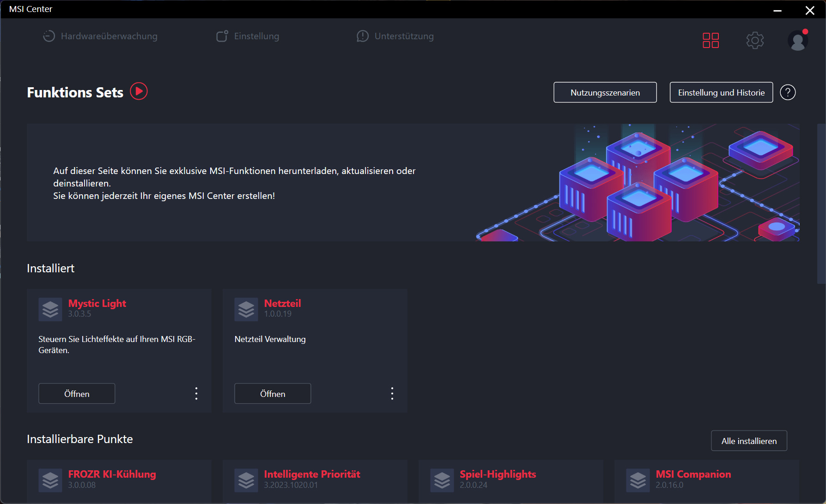
Task: Open the Mystic Light more options menu
Action: click(x=196, y=394)
